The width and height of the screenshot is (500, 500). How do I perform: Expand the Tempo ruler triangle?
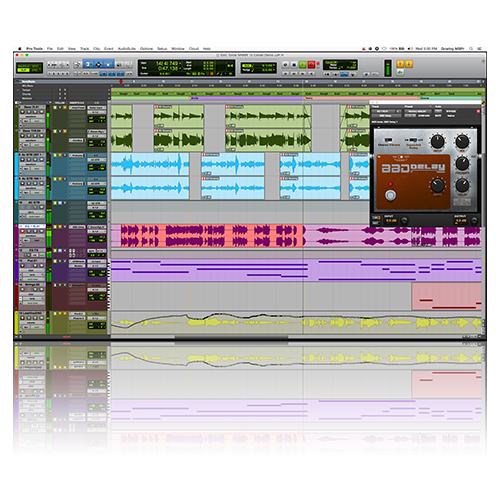[x=18, y=90]
